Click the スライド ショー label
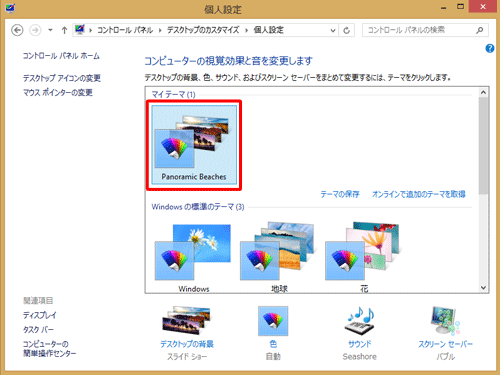 pos(187,357)
